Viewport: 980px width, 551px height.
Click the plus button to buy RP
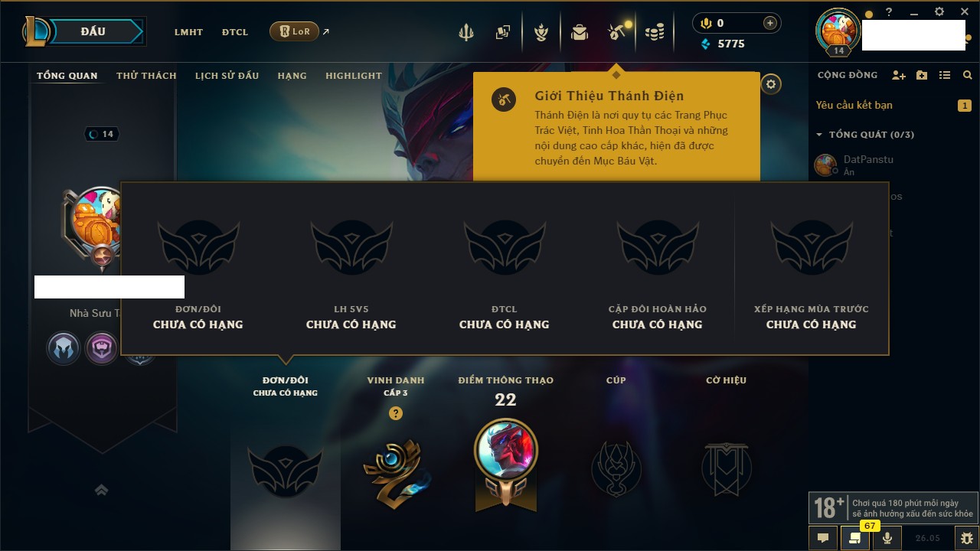click(770, 23)
